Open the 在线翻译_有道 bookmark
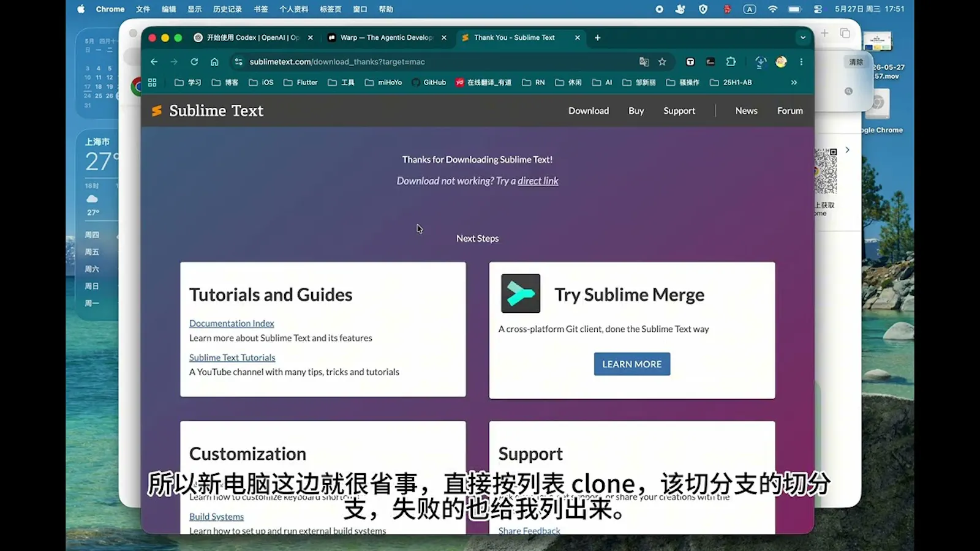980x551 pixels. pyautogui.click(x=483, y=82)
